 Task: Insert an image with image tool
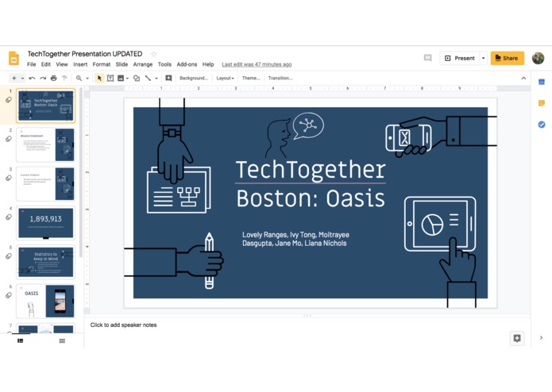pyautogui.click(x=121, y=78)
